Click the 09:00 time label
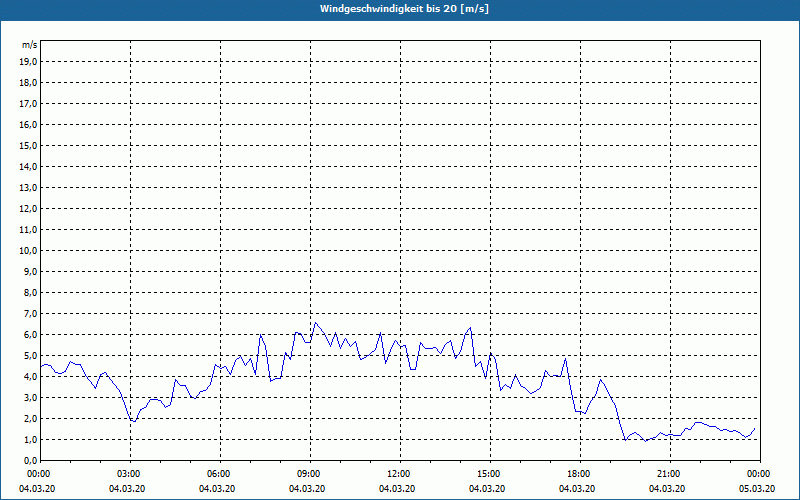The height and width of the screenshot is (500, 800). 311,474
